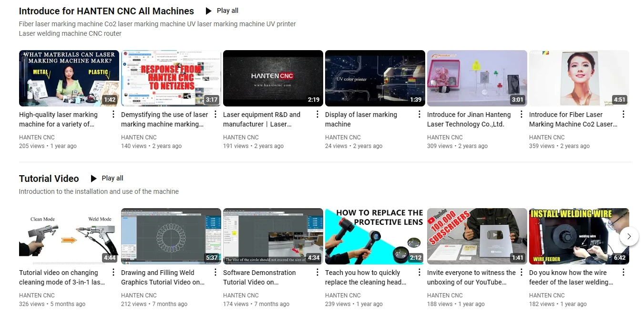Open title 'Teach you how to quickly replace the cleaning head'
This screenshot has height=317, width=644.
pyautogui.click(x=366, y=277)
